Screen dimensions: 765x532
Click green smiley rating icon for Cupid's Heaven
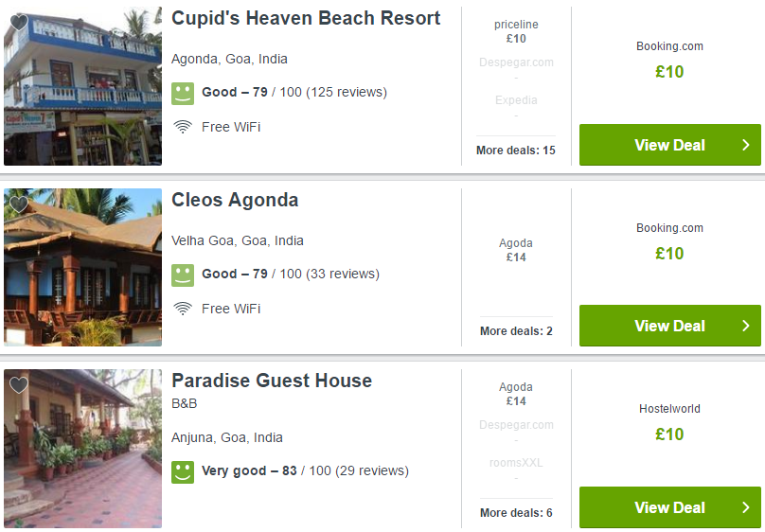click(183, 93)
